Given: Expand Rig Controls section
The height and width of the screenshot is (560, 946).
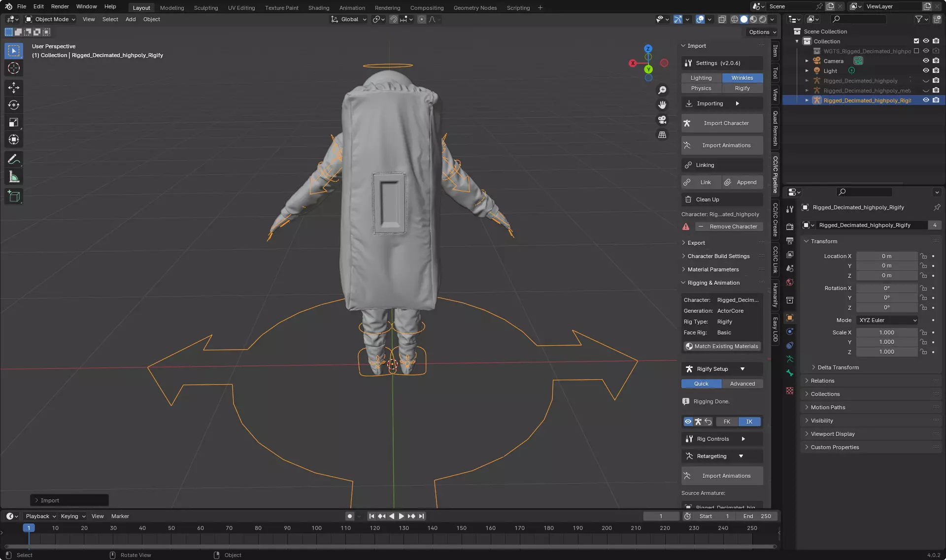Looking at the screenshot, I should pos(722,439).
